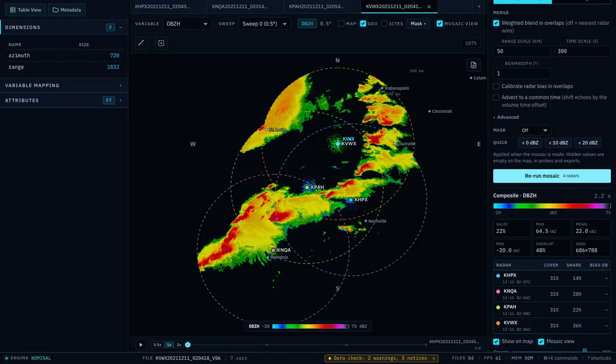Dismiss the data check warning banner
This screenshot has height=364, width=616.
point(433,358)
